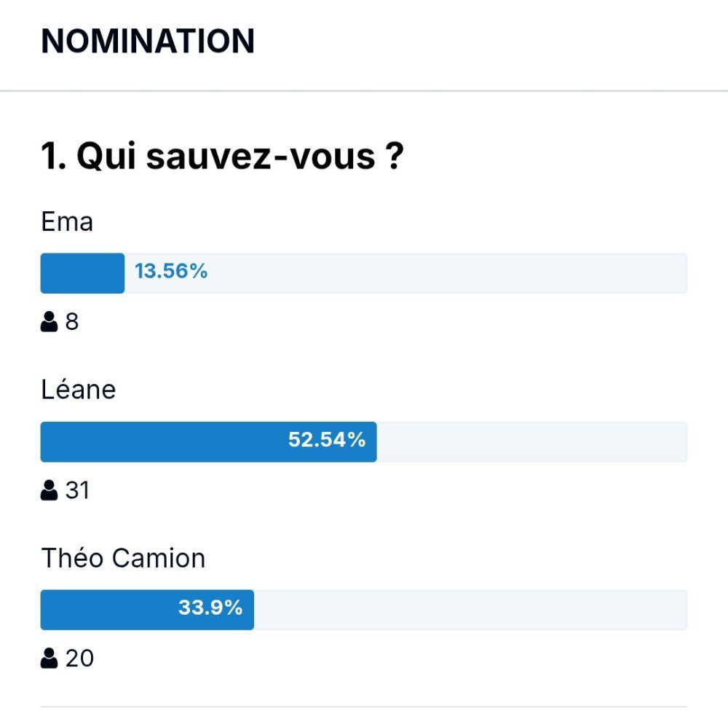Screen dimensions: 728x724
Task: Select the Ema poll option label
Action: click(67, 221)
